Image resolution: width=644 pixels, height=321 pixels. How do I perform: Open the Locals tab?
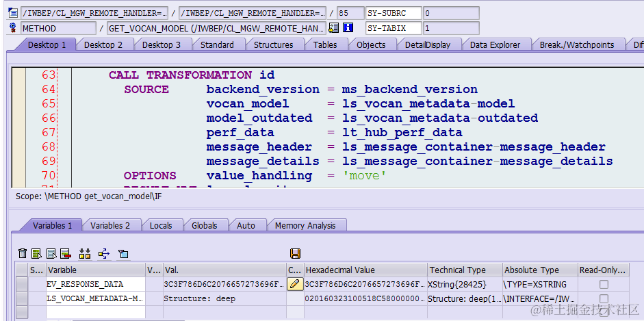tap(161, 225)
